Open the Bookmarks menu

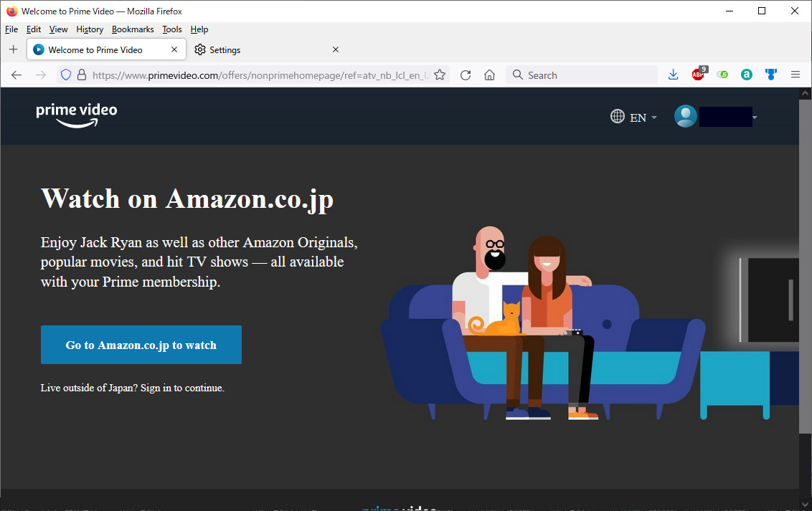(133, 29)
